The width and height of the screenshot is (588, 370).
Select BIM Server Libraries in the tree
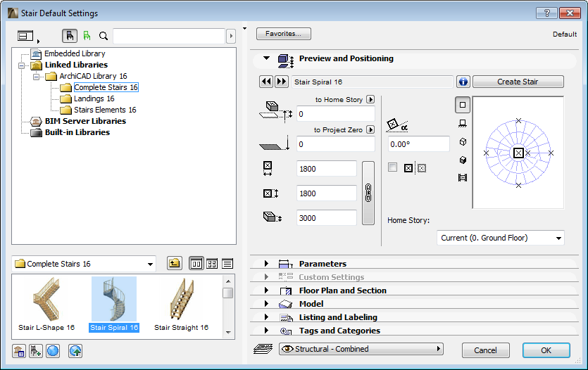[x=85, y=121]
